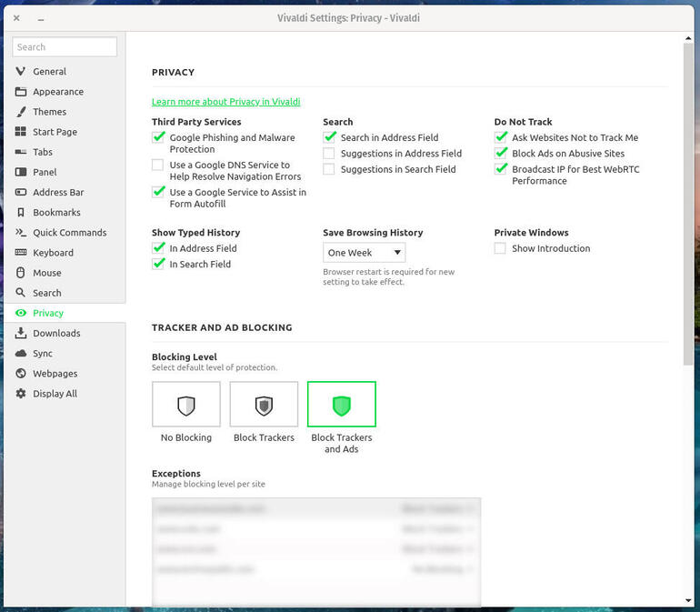
Task: Toggle Broadcast IP for Best WebRTC Performance
Action: [501, 169]
